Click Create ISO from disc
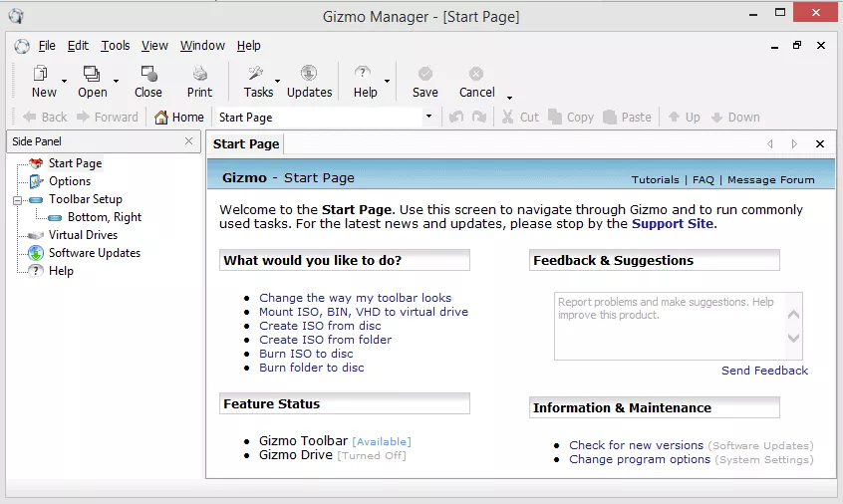Screen dimensions: 843x504 320,326
